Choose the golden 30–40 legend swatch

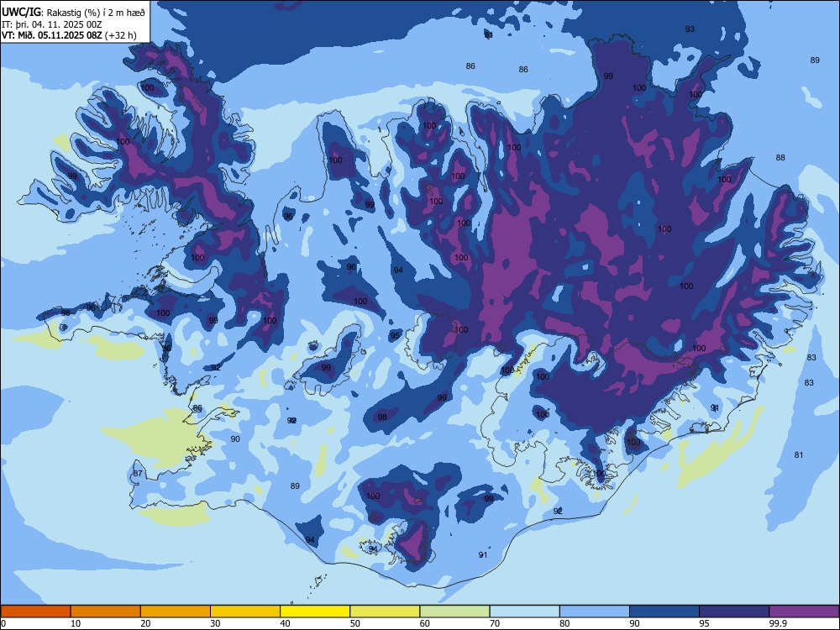(245, 612)
